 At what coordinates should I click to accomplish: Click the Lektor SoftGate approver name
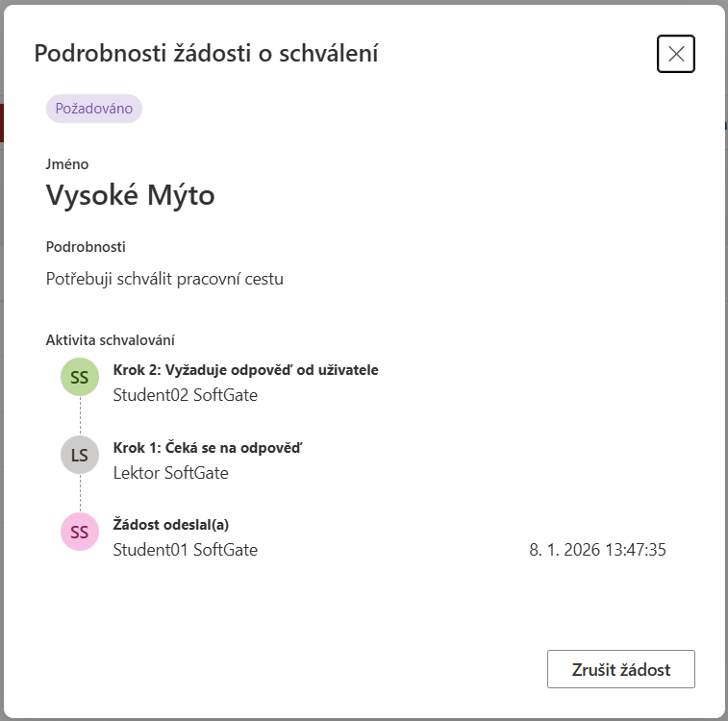pyautogui.click(x=171, y=473)
